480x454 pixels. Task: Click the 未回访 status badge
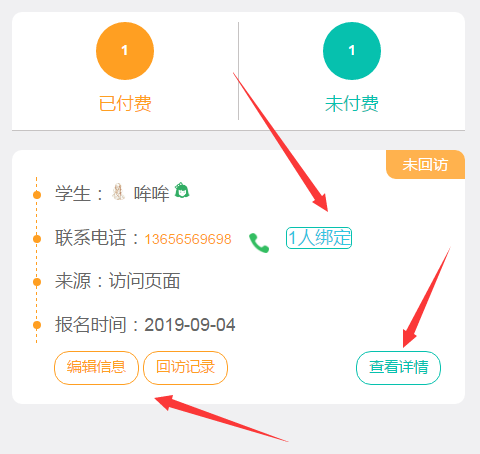425,165
